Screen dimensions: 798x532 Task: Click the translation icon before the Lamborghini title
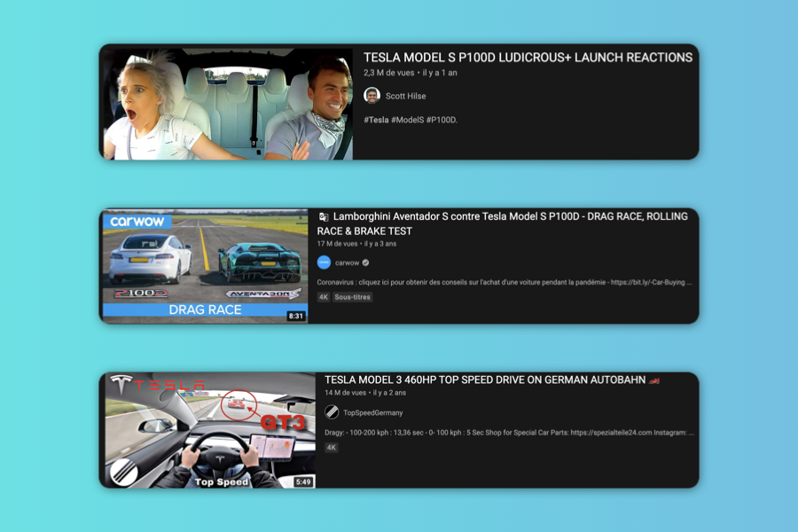324,216
